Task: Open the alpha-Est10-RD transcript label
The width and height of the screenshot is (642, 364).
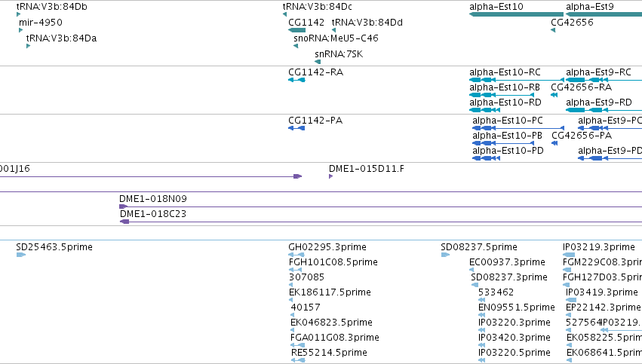Action: coord(505,102)
